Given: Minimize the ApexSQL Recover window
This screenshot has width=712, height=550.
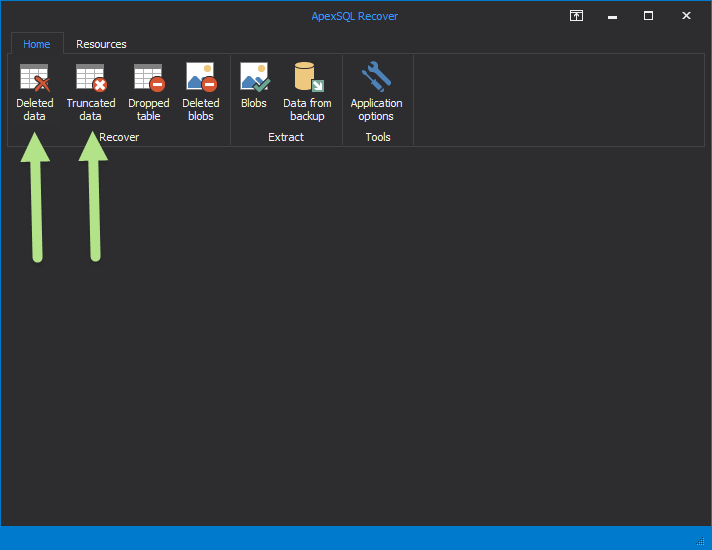Looking at the screenshot, I should pyautogui.click(x=612, y=16).
